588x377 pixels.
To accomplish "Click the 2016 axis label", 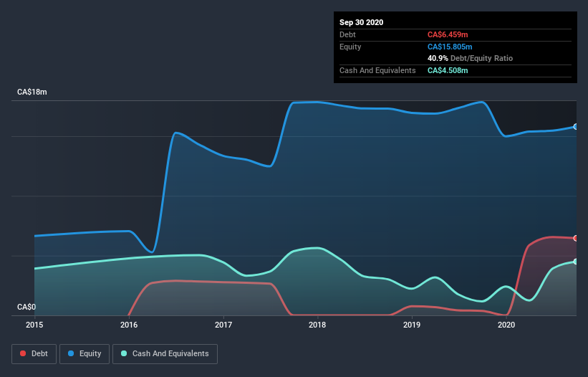I will click(129, 325).
